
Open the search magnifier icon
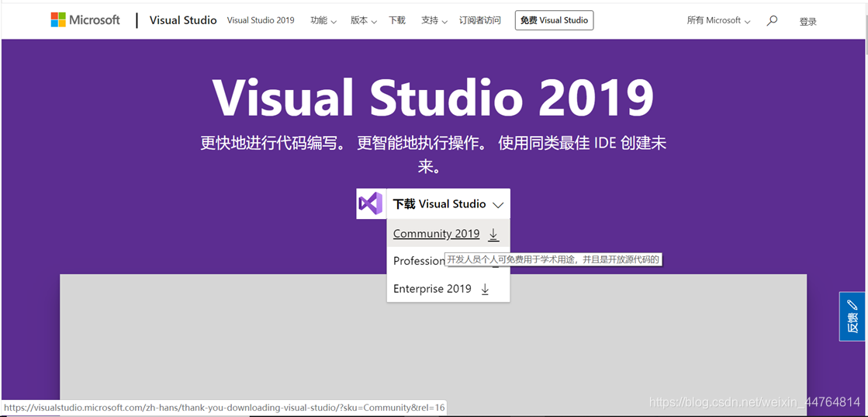click(772, 20)
